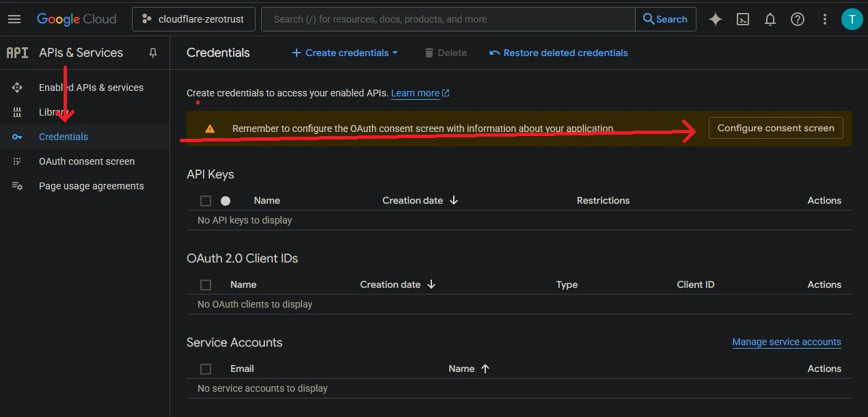Click 'No service accounts to display' text
868x417 pixels.
coord(262,388)
